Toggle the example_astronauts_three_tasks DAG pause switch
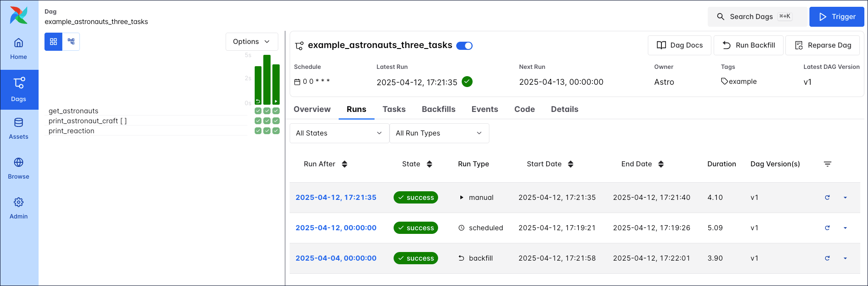This screenshot has width=868, height=286. click(x=464, y=46)
